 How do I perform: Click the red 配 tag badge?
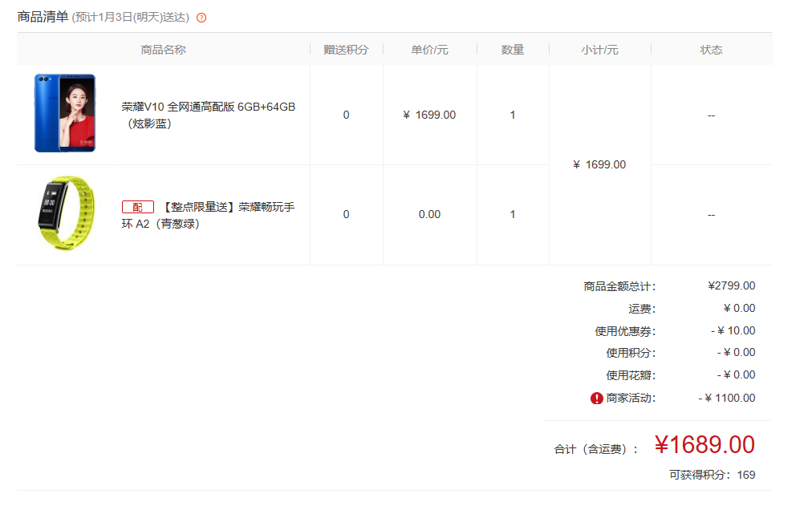(x=138, y=207)
